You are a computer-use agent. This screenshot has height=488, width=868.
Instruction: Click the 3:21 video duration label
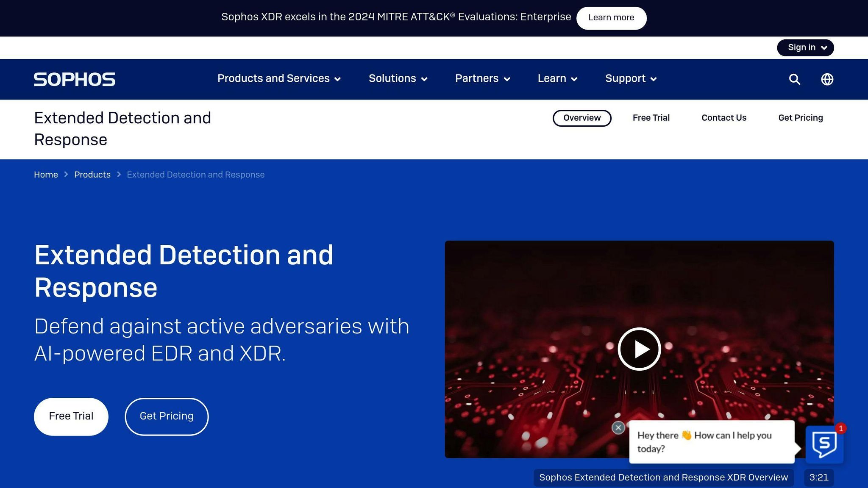tap(819, 478)
